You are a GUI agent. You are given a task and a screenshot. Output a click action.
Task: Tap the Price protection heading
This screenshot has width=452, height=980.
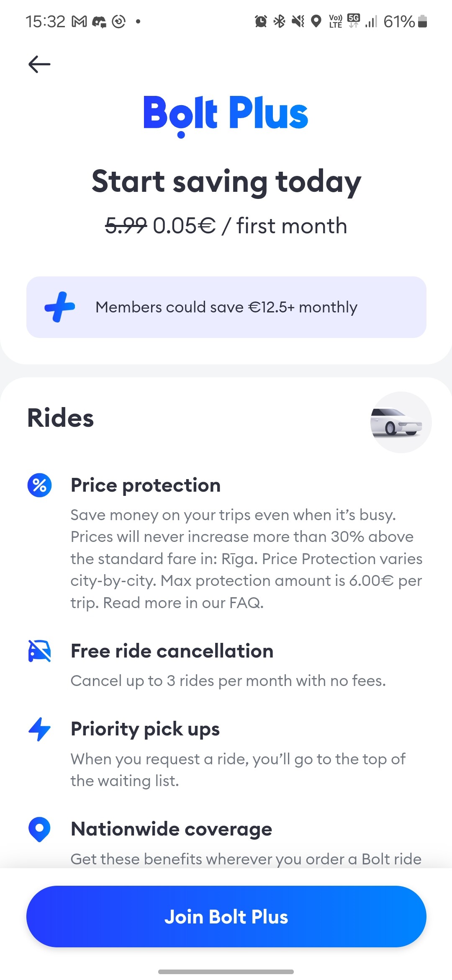click(146, 485)
